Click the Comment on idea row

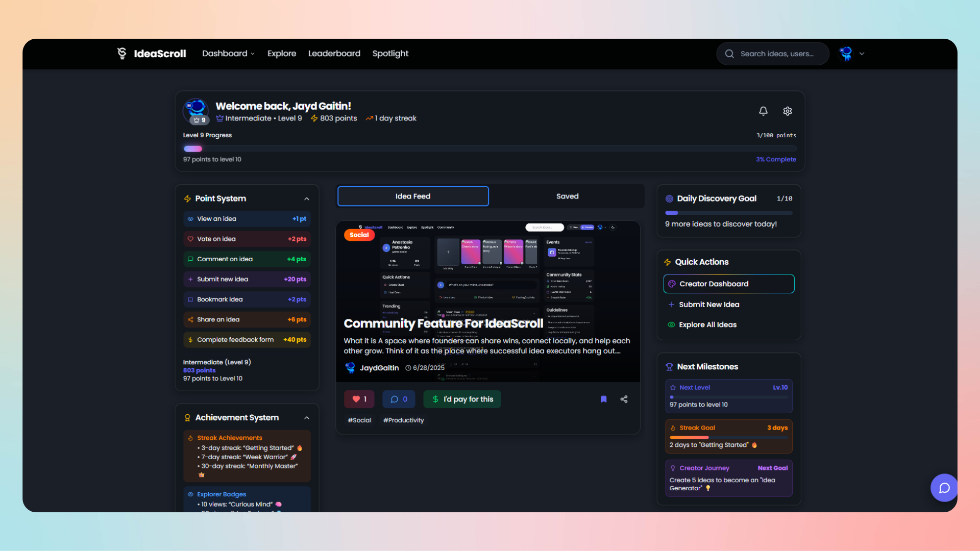pos(247,259)
